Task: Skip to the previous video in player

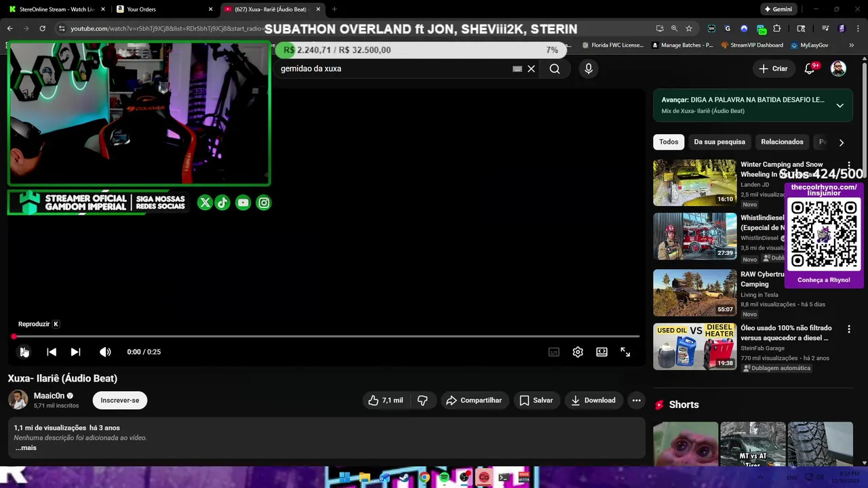Action: click(52, 352)
